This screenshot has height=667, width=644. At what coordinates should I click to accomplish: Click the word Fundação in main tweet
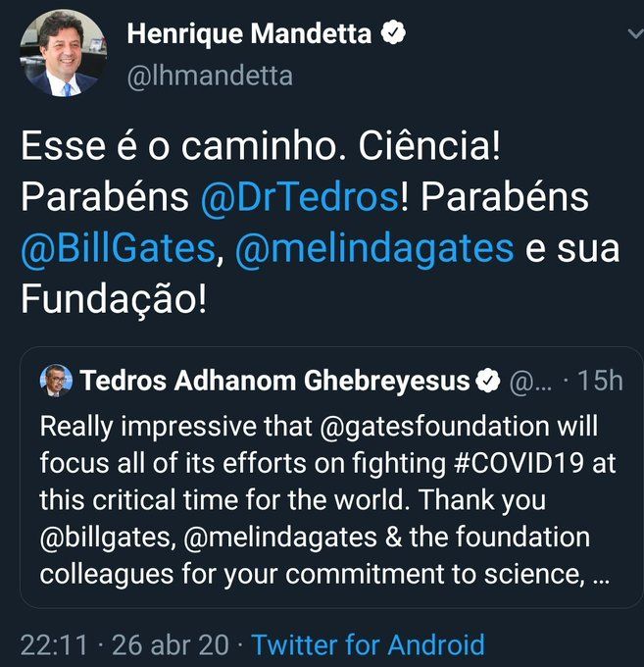tap(114, 298)
